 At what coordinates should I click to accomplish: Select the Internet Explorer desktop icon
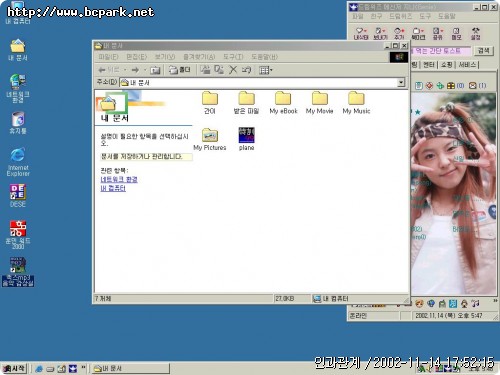click(18, 162)
